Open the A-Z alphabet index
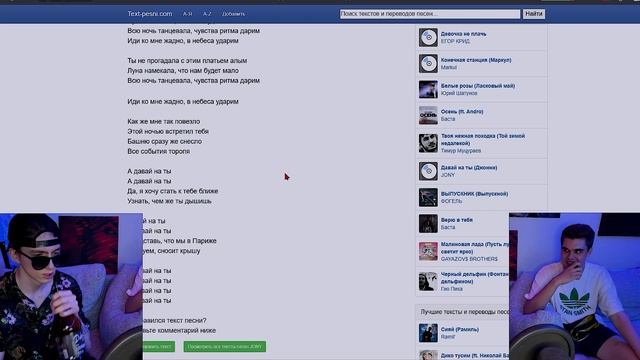This screenshot has height=360, width=640. (x=207, y=14)
